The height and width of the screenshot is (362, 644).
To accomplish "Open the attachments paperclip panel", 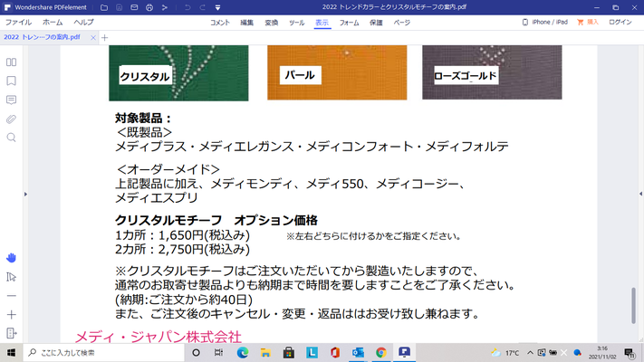I will tap(11, 119).
